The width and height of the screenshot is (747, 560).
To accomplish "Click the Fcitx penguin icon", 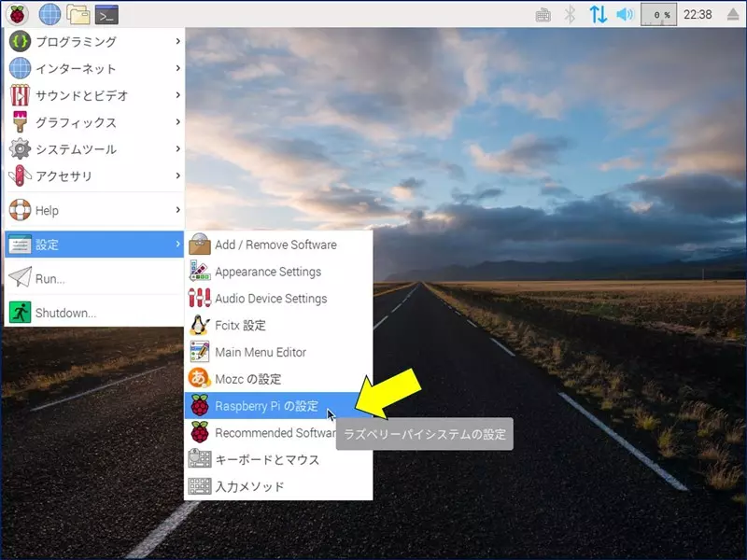I will [x=200, y=325].
